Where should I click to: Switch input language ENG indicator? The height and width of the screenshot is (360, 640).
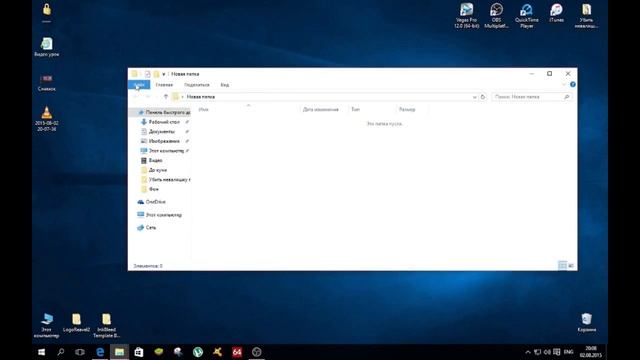(568, 352)
